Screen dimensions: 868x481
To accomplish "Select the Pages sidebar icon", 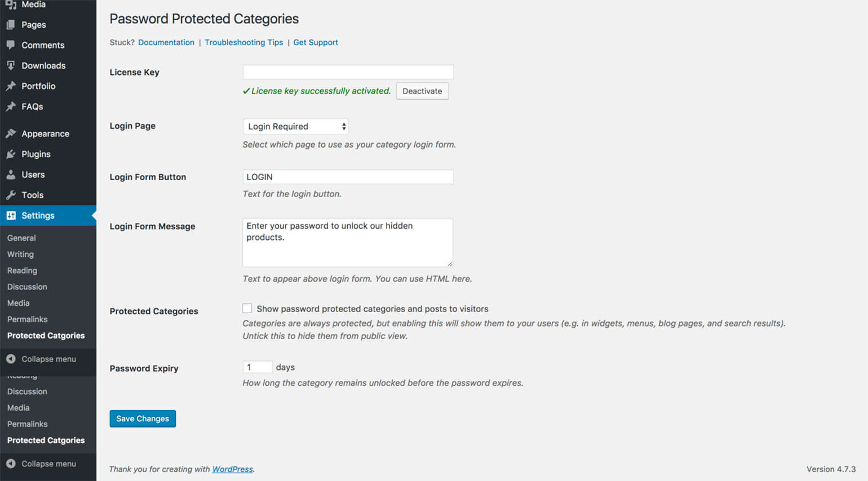I will tap(12, 25).
